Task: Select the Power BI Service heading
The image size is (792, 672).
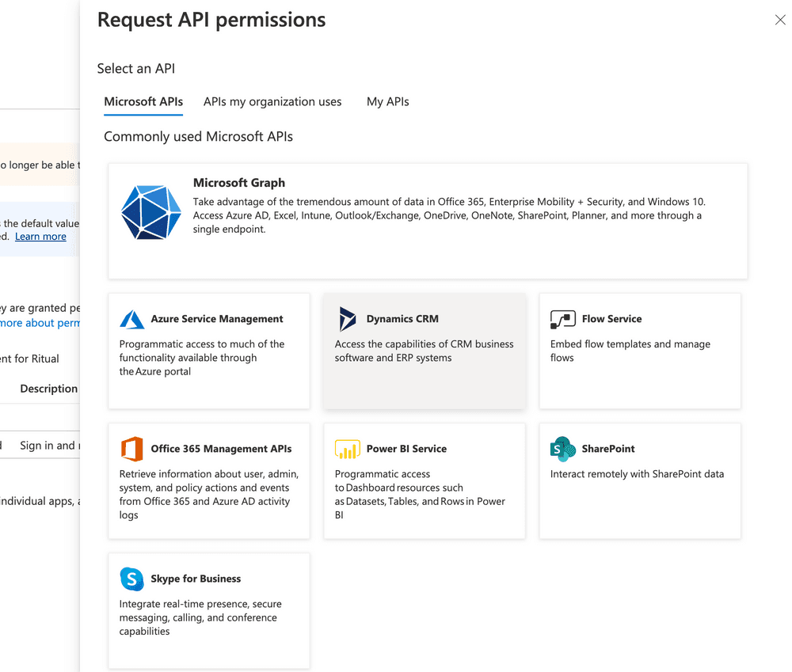Action: pyautogui.click(x=406, y=449)
